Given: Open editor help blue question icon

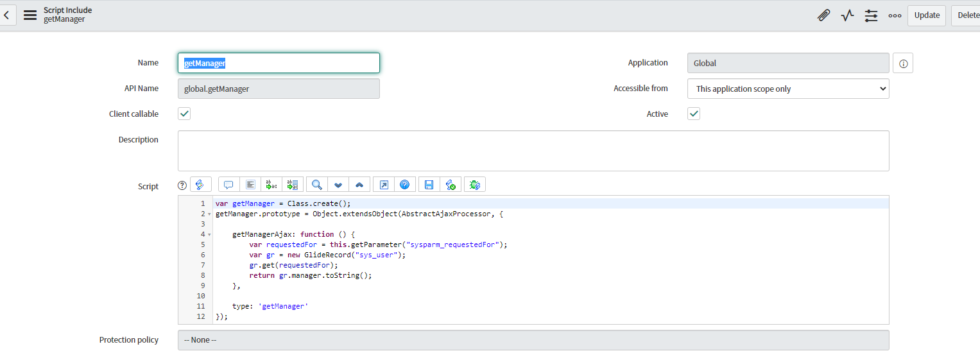Looking at the screenshot, I should tap(405, 185).
